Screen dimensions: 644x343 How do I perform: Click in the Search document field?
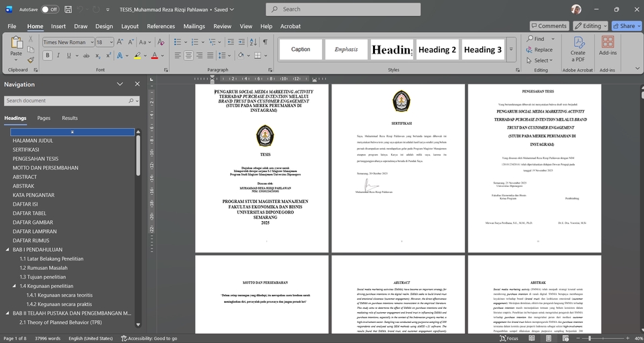point(72,100)
